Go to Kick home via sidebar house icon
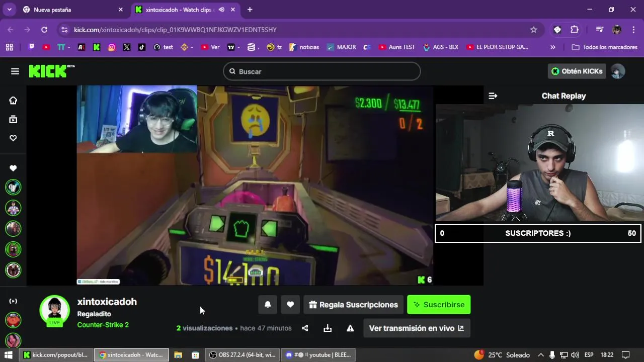This screenshot has height=362, width=644. (13, 101)
